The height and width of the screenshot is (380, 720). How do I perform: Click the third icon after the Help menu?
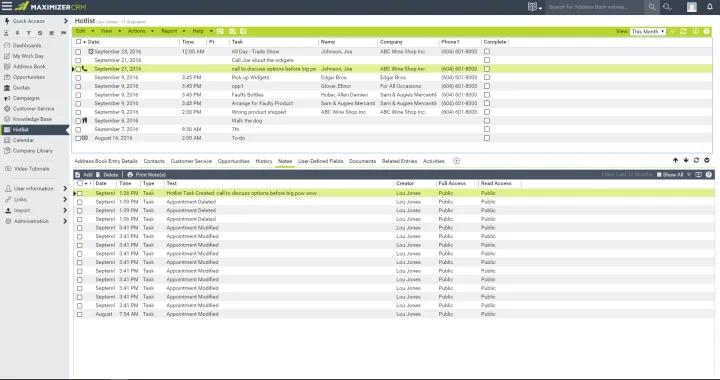click(x=243, y=31)
